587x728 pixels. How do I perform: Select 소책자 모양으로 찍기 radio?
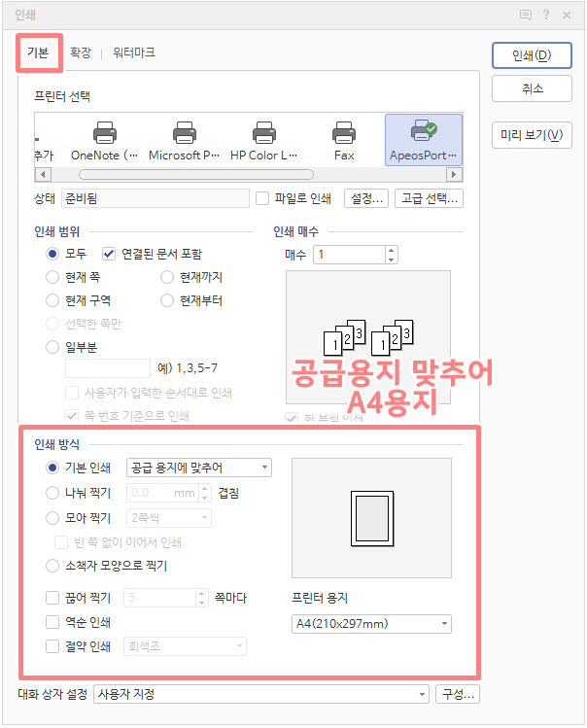pyautogui.click(x=52, y=566)
